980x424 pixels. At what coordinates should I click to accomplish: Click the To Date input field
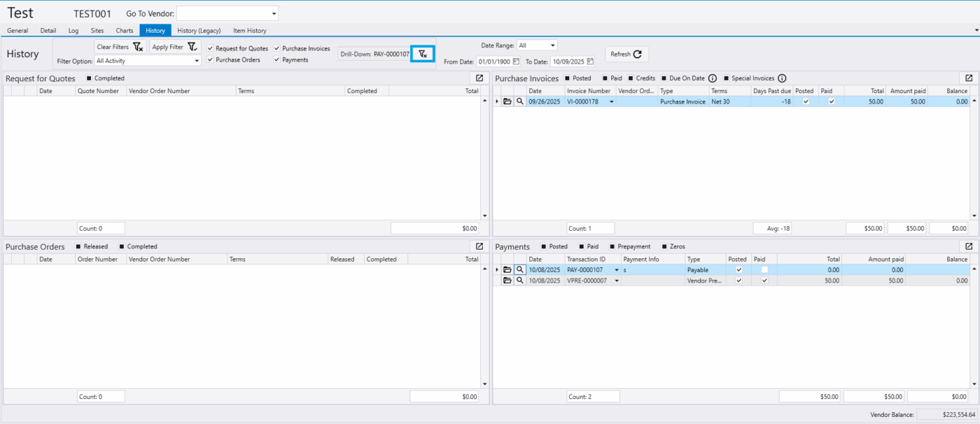[568, 62]
